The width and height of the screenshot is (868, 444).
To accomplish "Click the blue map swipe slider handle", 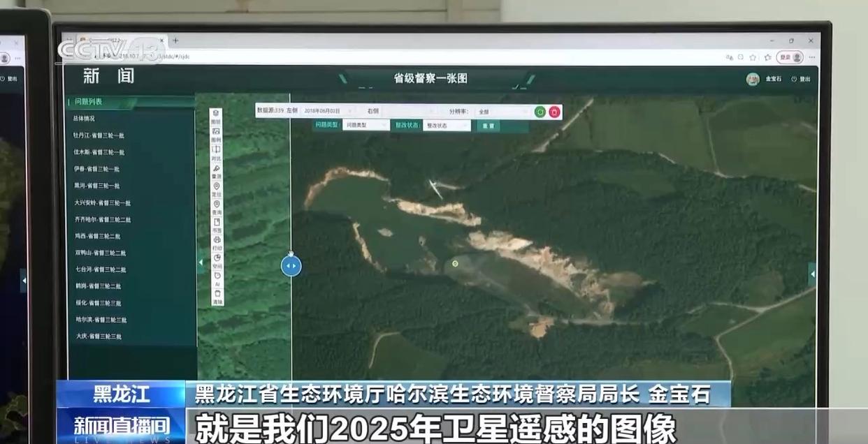I will (x=291, y=265).
